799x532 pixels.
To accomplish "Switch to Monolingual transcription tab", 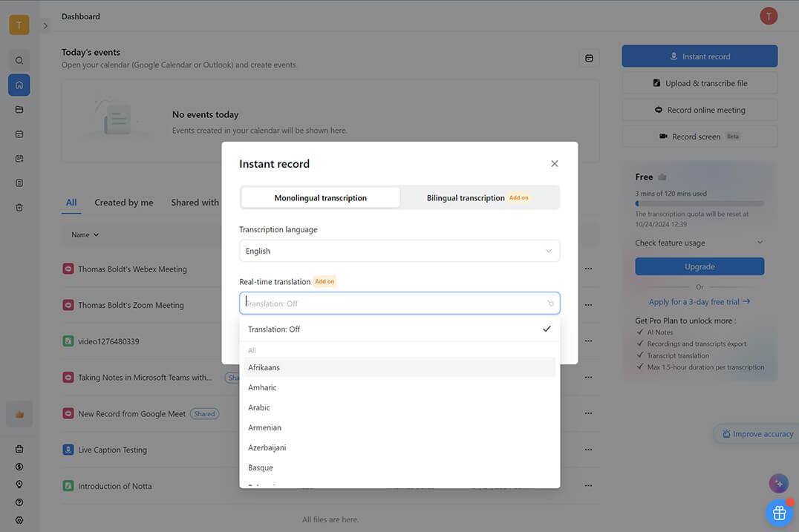I will click(321, 197).
